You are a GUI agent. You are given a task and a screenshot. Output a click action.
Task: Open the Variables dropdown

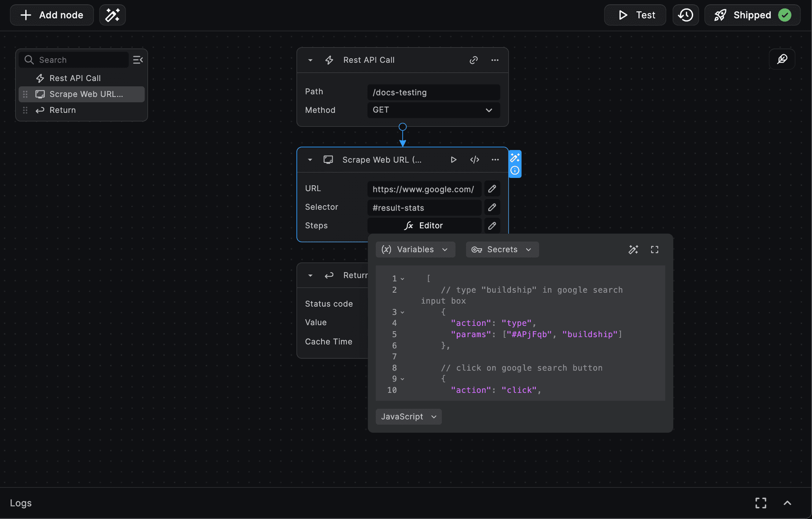[x=415, y=250]
